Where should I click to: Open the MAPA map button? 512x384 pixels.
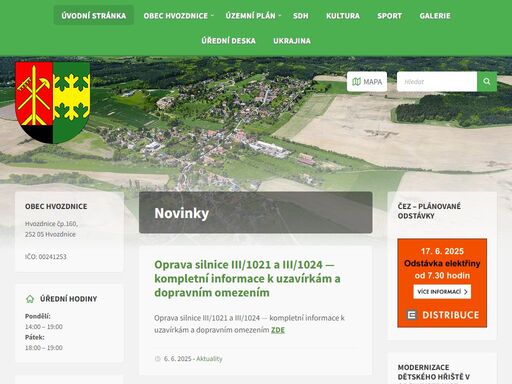click(367, 81)
